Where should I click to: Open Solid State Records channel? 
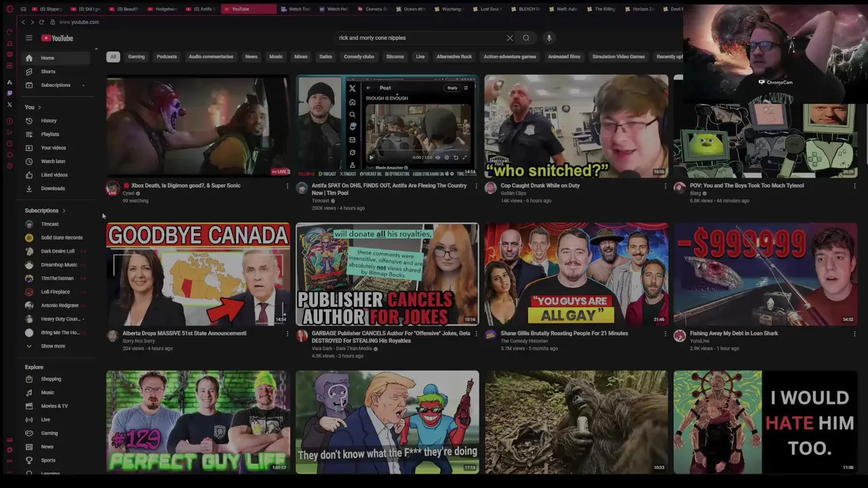pyautogui.click(x=56, y=238)
